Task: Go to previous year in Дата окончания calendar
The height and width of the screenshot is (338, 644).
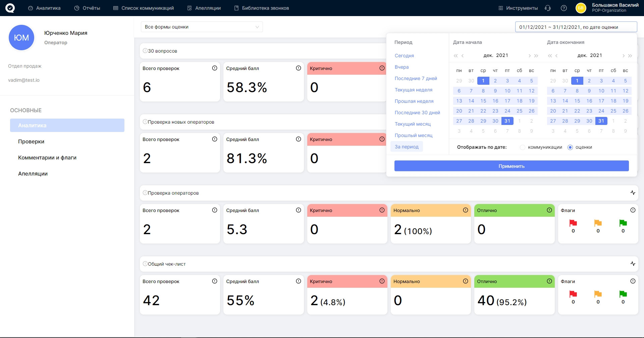Action: tap(549, 56)
